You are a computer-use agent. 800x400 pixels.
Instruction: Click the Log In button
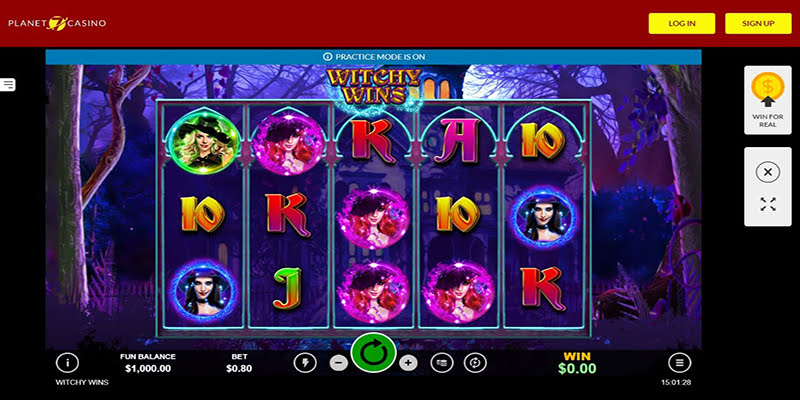tap(682, 23)
